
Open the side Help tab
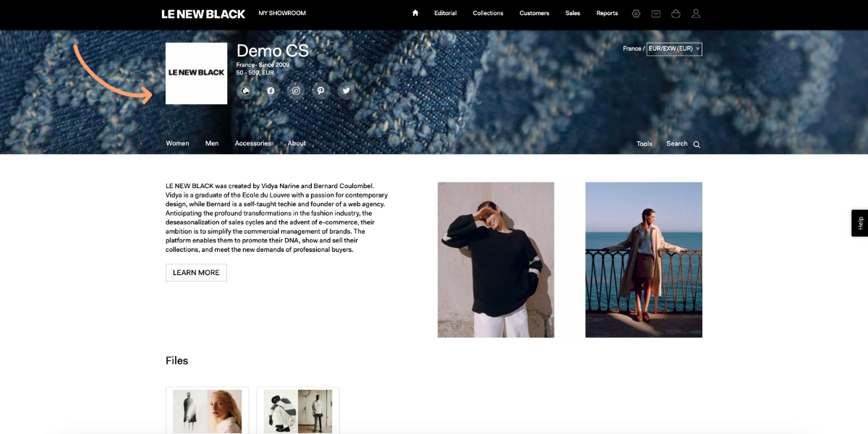(859, 223)
